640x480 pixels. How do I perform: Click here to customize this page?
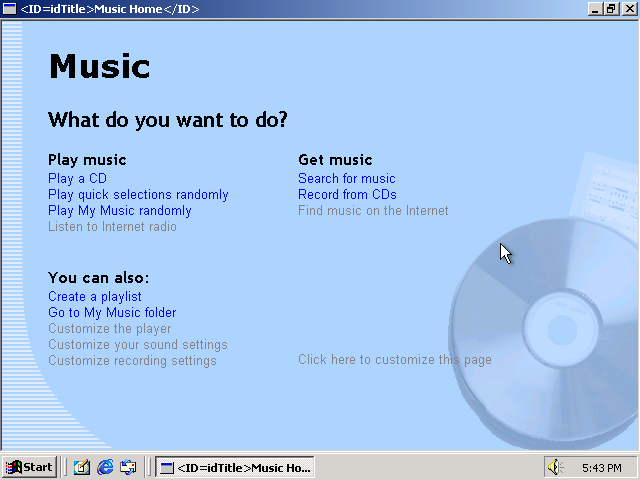click(x=394, y=360)
